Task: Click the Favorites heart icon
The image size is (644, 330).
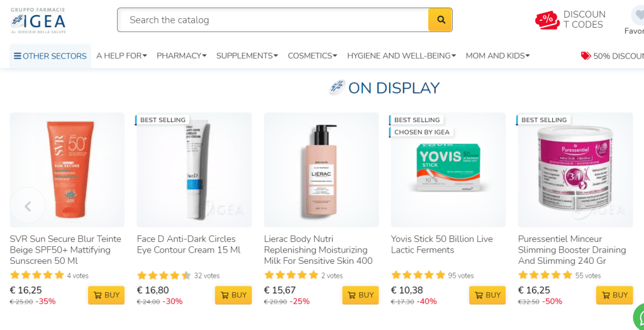Action: (638, 15)
